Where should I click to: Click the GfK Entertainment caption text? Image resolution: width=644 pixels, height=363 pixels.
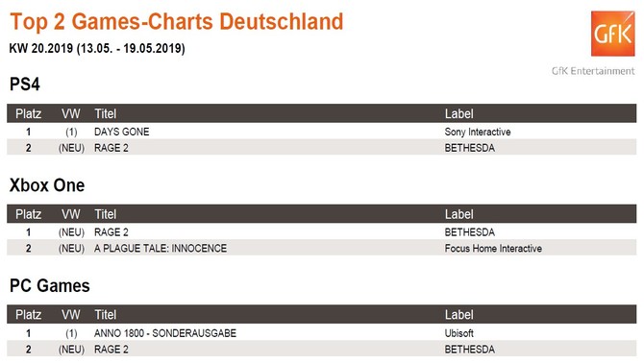pos(593,71)
